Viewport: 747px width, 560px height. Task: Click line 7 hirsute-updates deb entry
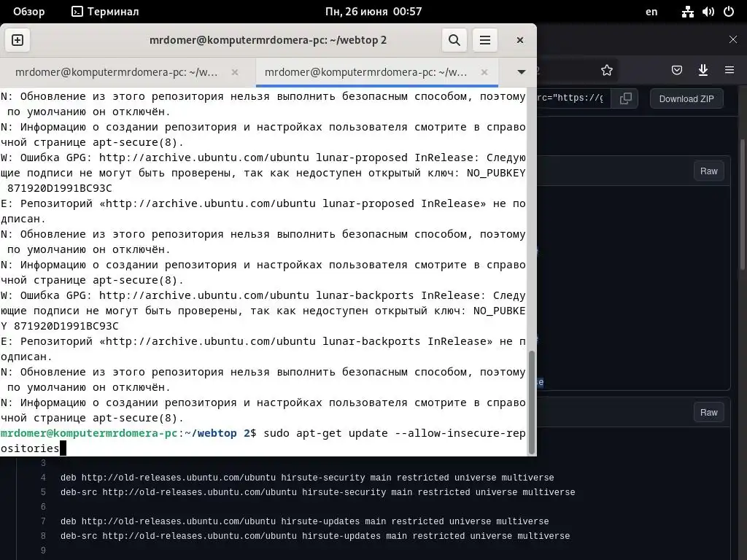coord(304,521)
